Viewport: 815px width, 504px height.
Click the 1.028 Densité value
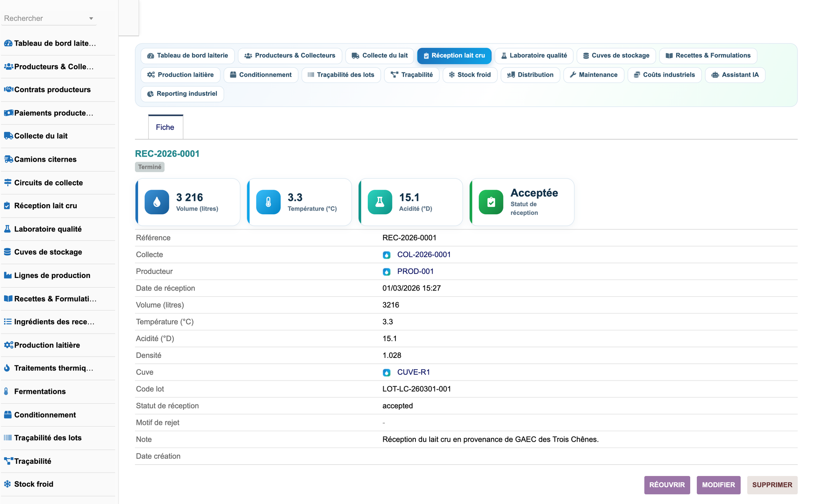[x=392, y=355]
